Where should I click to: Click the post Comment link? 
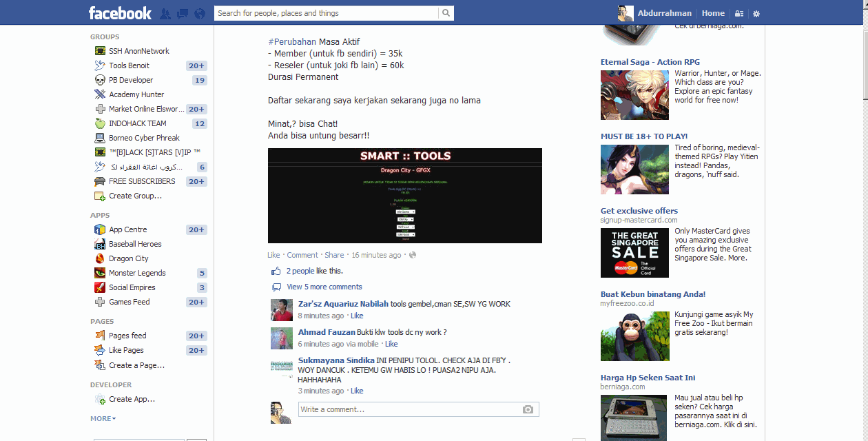(x=302, y=255)
